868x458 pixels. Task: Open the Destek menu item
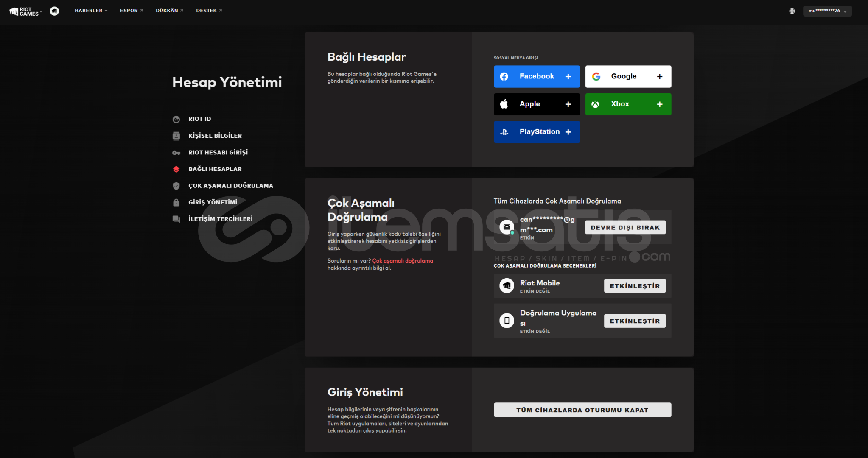coord(209,11)
